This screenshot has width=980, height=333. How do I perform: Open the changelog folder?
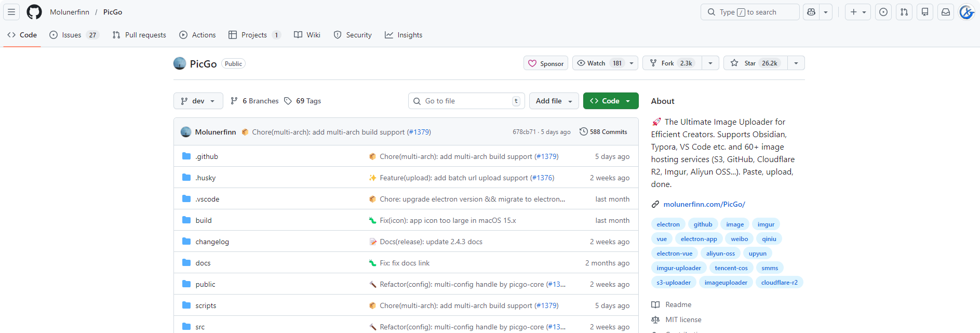coord(212,242)
